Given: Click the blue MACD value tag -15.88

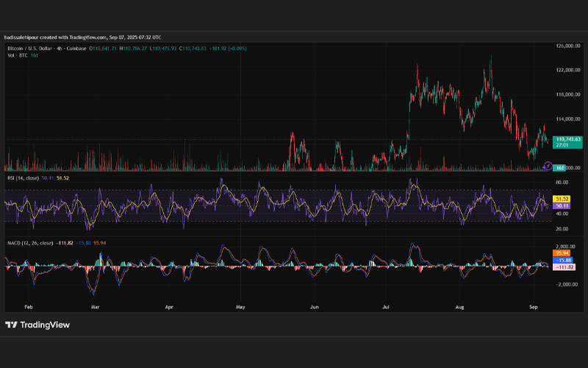Looking at the screenshot, I should pyautogui.click(x=563, y=261).
